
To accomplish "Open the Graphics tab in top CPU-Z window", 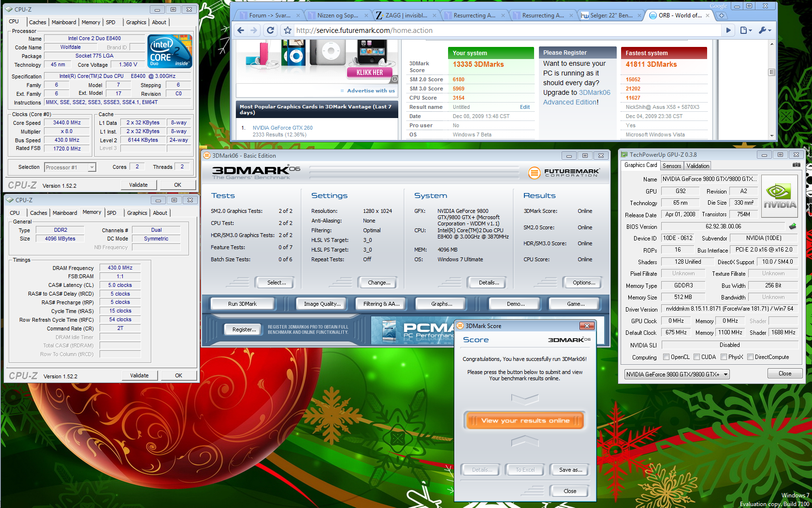I will click(x=136, y=22).
